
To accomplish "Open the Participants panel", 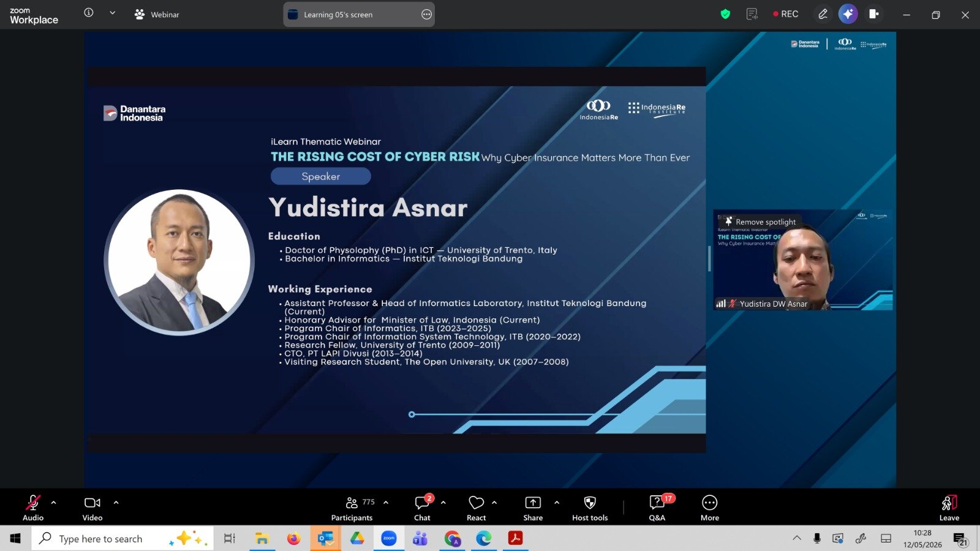I will pos(352,508).
